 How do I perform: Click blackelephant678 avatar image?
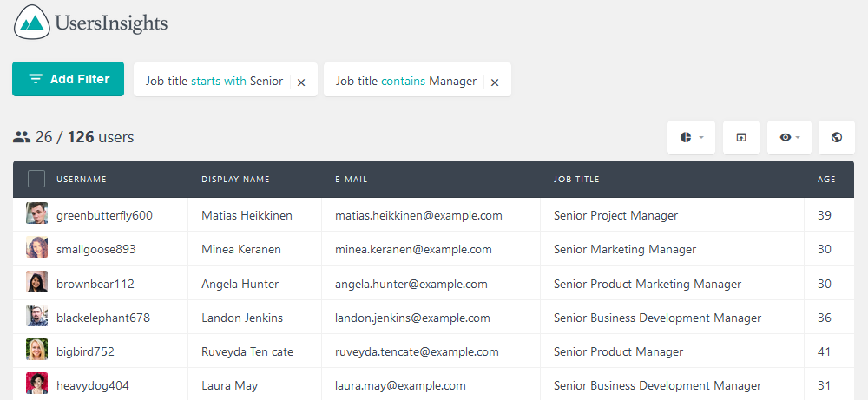click(x=36, y=315)
